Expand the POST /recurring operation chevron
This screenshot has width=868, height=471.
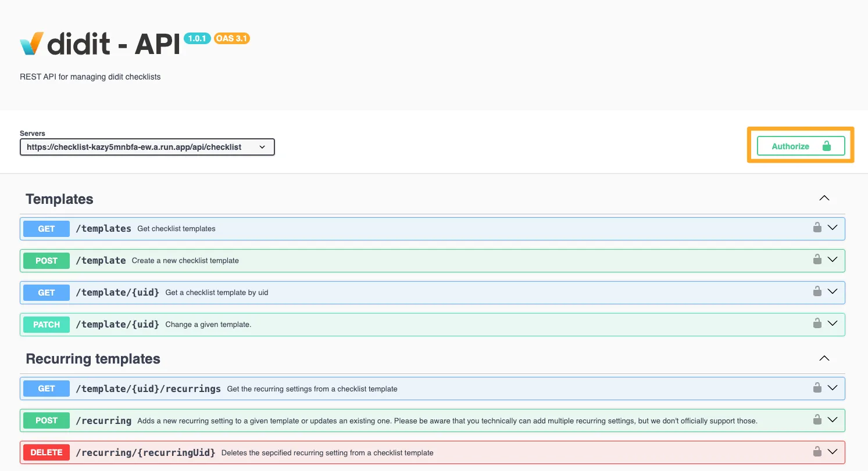pos(833,419)
